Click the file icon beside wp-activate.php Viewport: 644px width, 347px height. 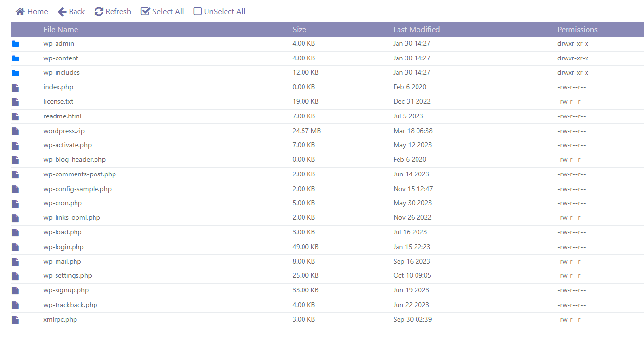click(x=15, y=146)
